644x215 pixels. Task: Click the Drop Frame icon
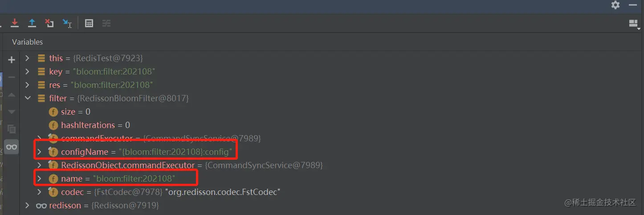(49, 23)
